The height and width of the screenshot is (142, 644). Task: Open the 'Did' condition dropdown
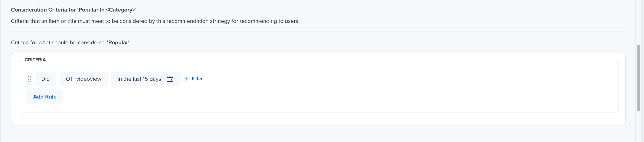(46, 79)
